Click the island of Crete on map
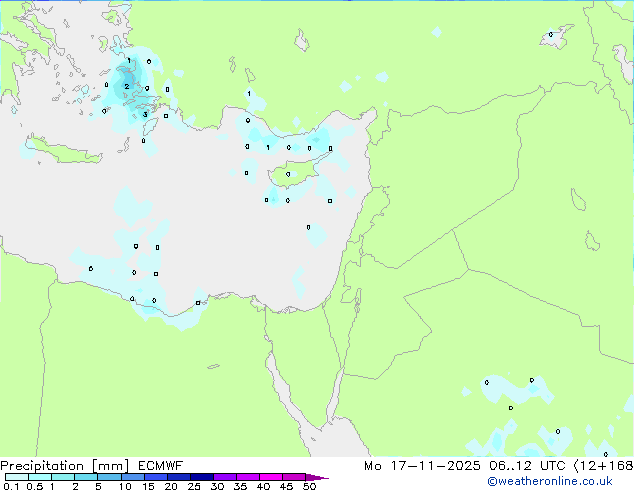The image size is (634, 490). [x=63, y=150]
